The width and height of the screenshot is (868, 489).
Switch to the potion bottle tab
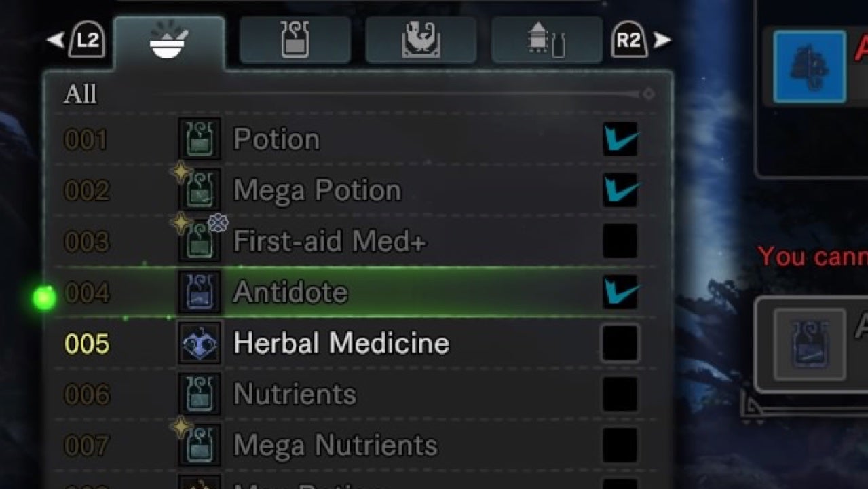[295, 40]
